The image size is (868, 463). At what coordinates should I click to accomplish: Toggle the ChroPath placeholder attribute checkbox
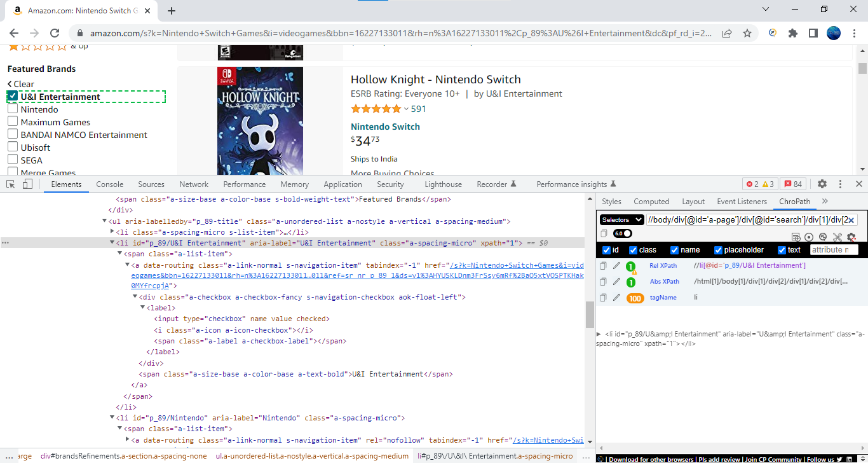point(718,250)
